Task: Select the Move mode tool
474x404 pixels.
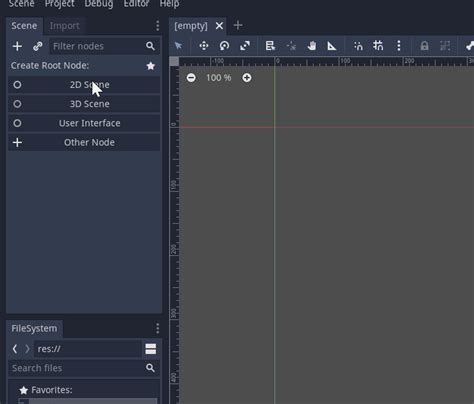Action: (204, 46)
